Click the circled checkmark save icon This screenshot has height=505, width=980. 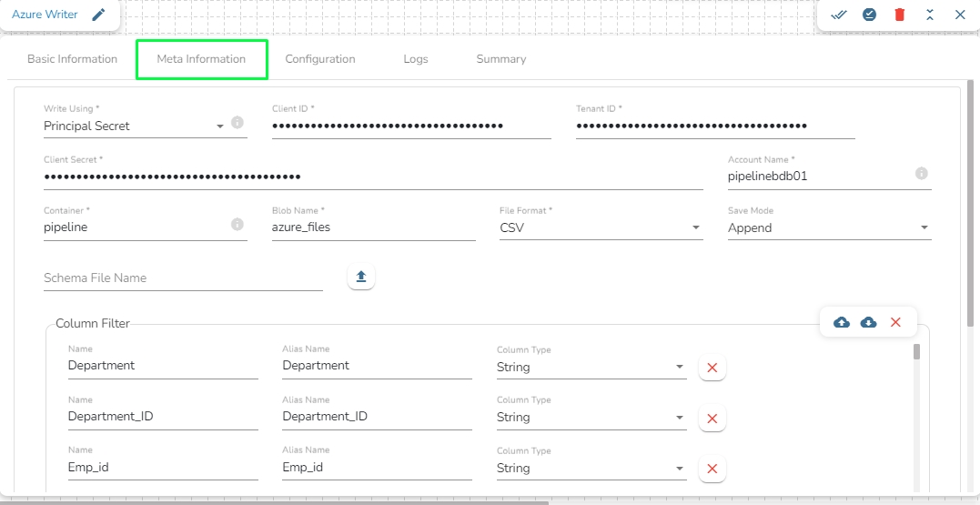pos(869,15)
